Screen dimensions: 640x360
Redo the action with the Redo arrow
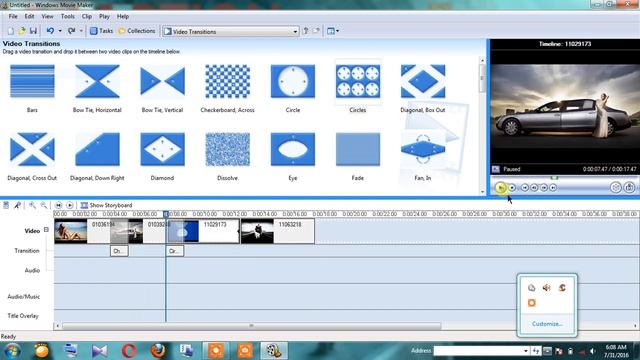point(71,31)
